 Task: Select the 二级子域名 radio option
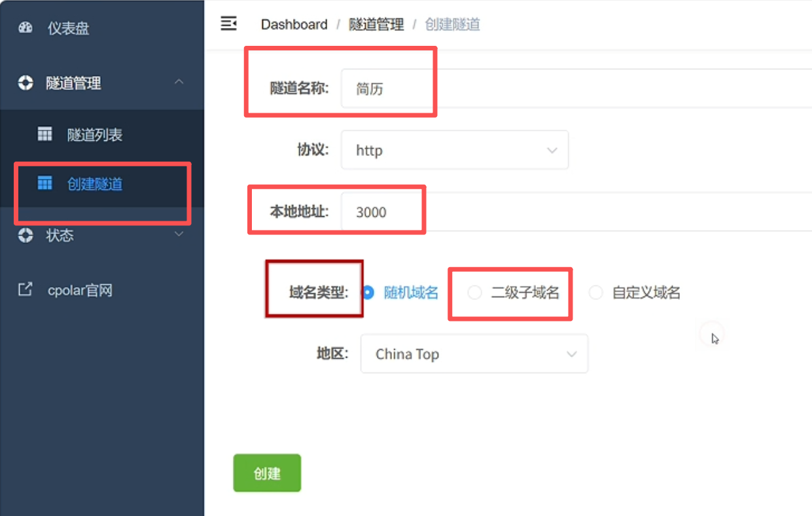click(474, 293)
